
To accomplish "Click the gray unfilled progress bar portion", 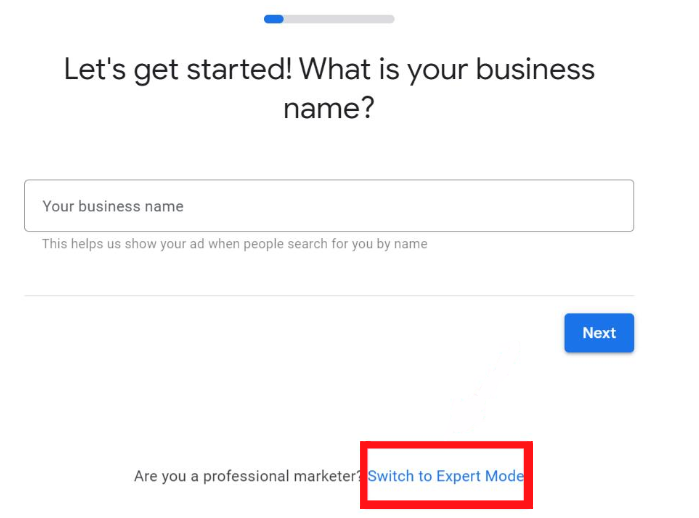I will tap(340, 18).
